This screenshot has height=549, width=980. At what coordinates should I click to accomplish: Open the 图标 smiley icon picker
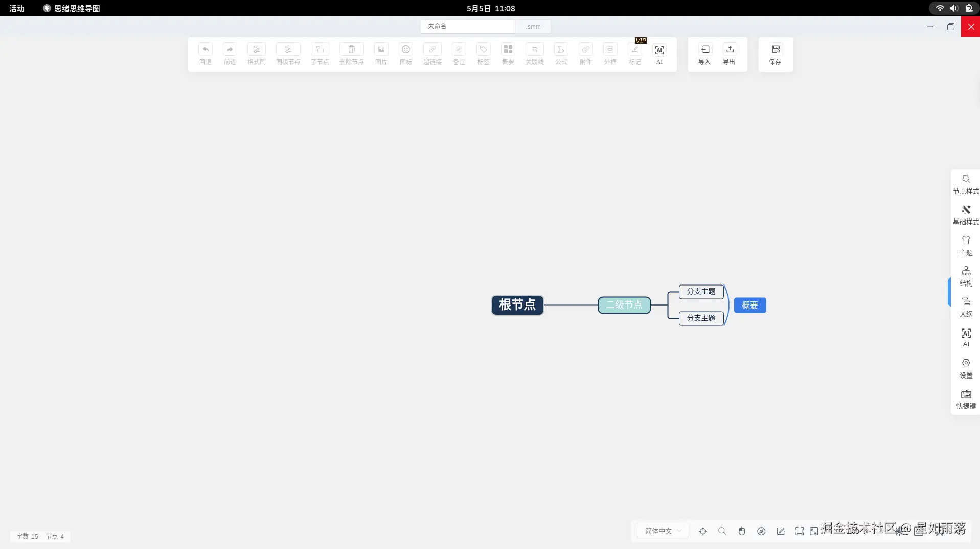tap(406, 49)
